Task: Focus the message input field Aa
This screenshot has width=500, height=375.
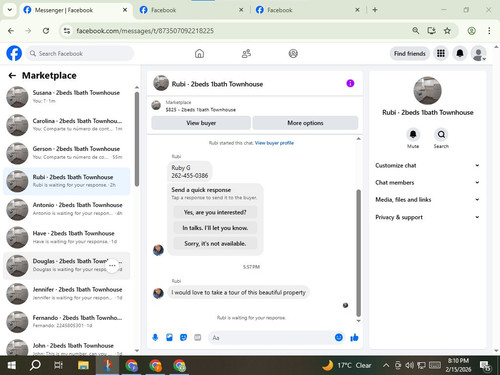Action: [x=271, y=338]
